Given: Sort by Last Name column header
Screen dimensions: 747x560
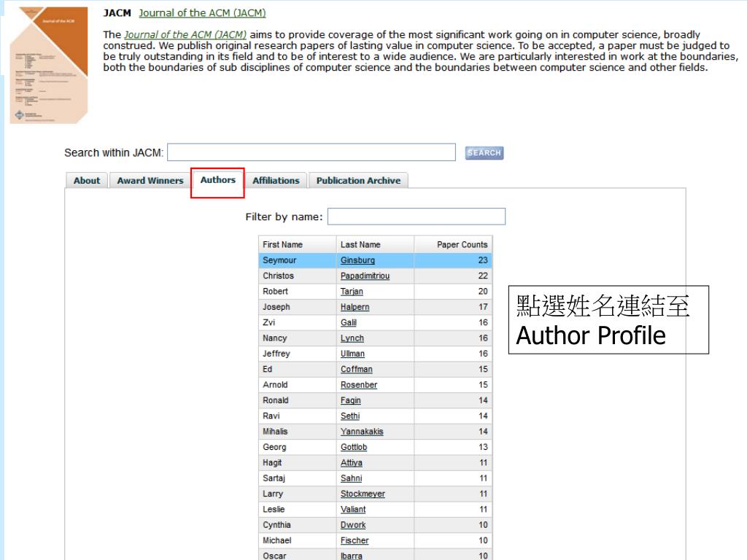Looking at the screenshot, I should pos(375,244).
